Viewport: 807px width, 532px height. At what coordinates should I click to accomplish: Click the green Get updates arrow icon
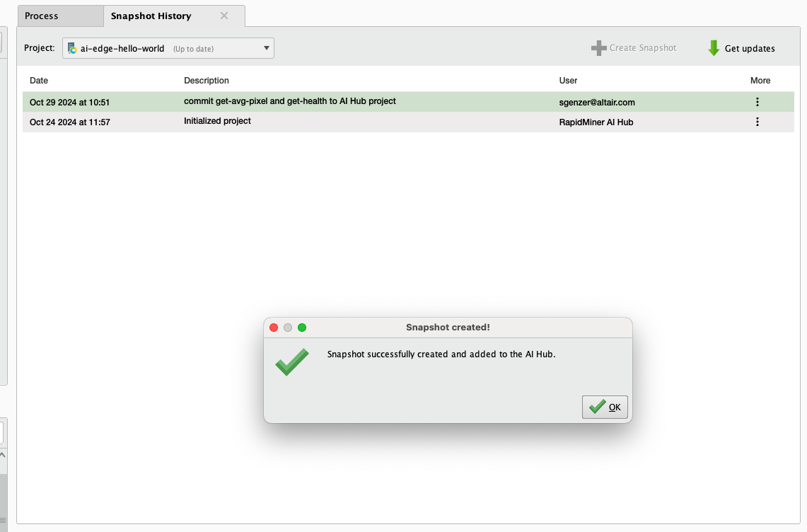coord(714,48)
